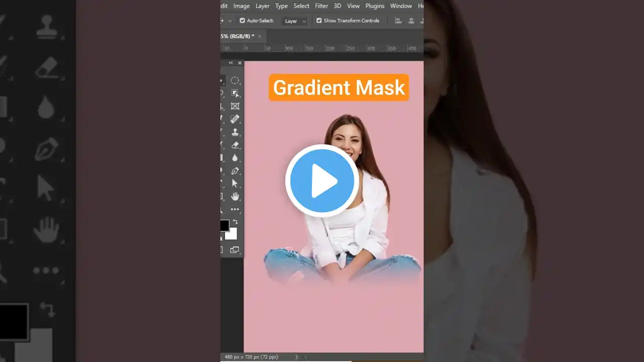Viewport: 644px width, 362px height.
Task: Select the Elliptical Marquee tool
Action: [234, 79]
